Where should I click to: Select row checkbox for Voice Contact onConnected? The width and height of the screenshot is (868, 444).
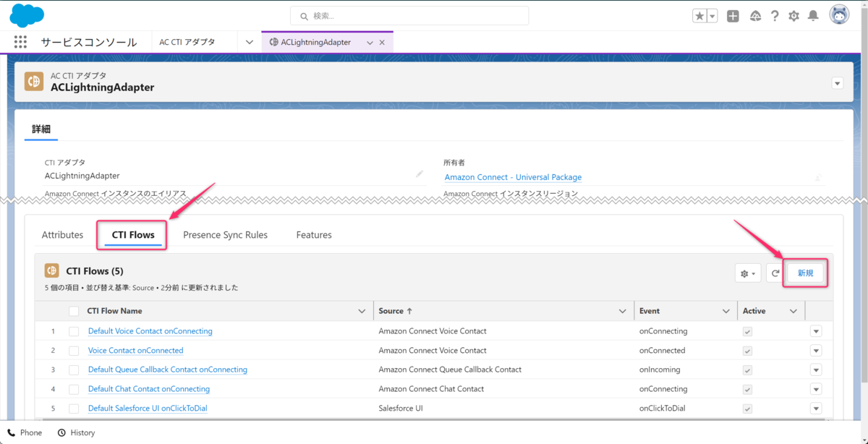tap(74, 351)
